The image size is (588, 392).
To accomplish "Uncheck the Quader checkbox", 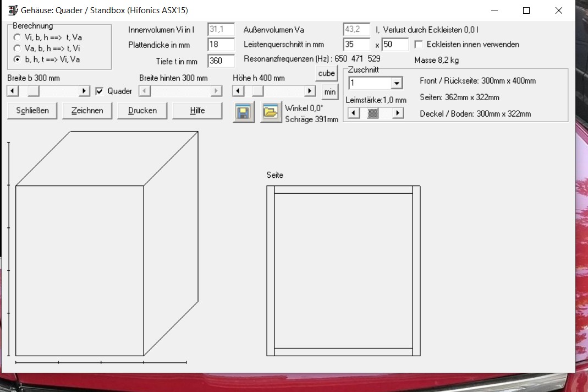I will 100,91.
